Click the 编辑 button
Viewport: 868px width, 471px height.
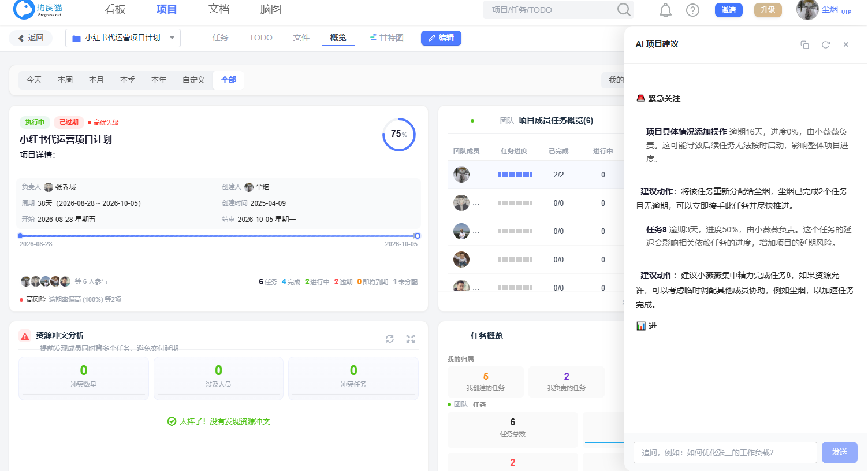pyautogui.click(x=441, y=38)
